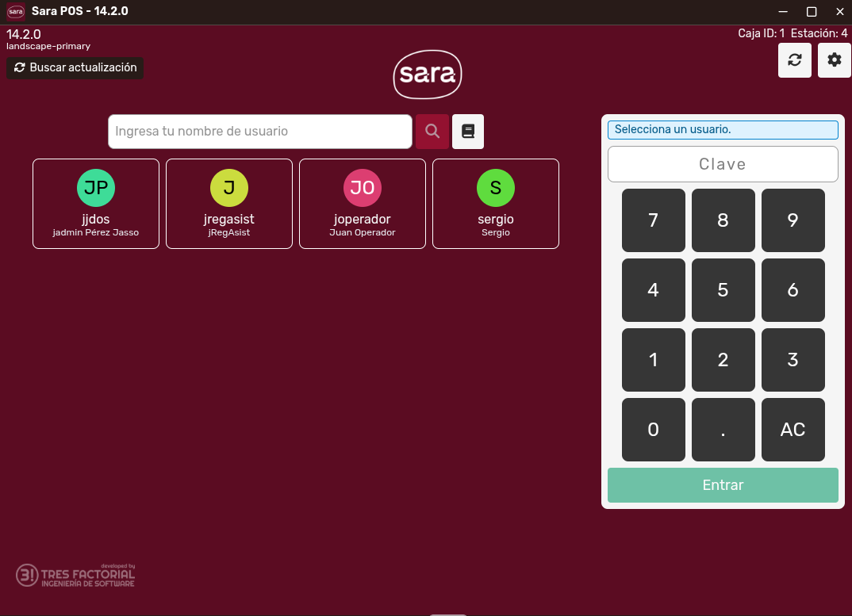Tap keypad digit 5
This screenshot has height=616, width=852.
tap(723, 290)
